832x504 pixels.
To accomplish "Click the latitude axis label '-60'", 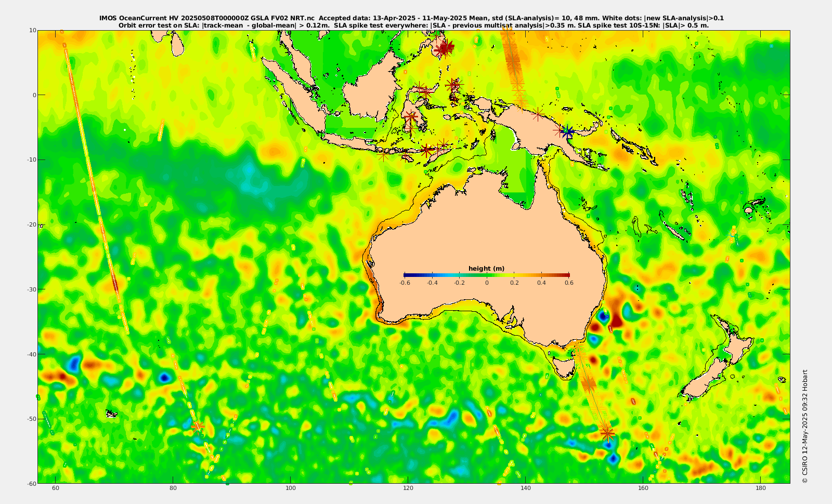I will 31,484.
